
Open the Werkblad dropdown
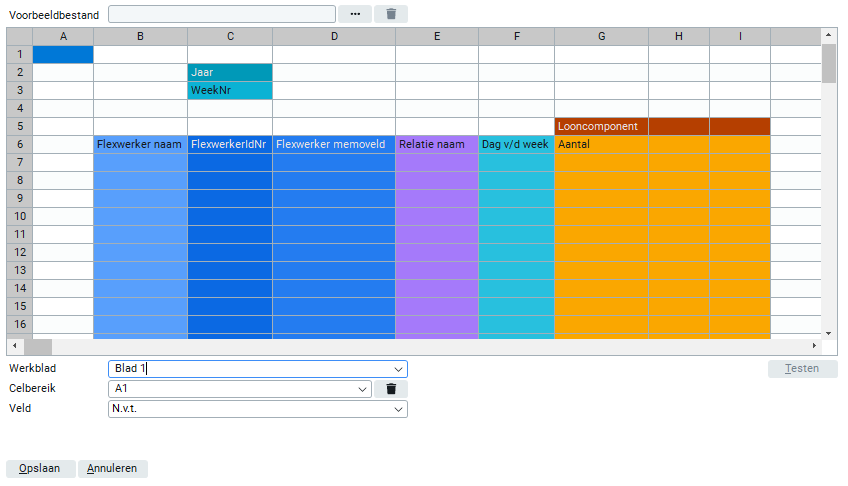coord(398,369)
